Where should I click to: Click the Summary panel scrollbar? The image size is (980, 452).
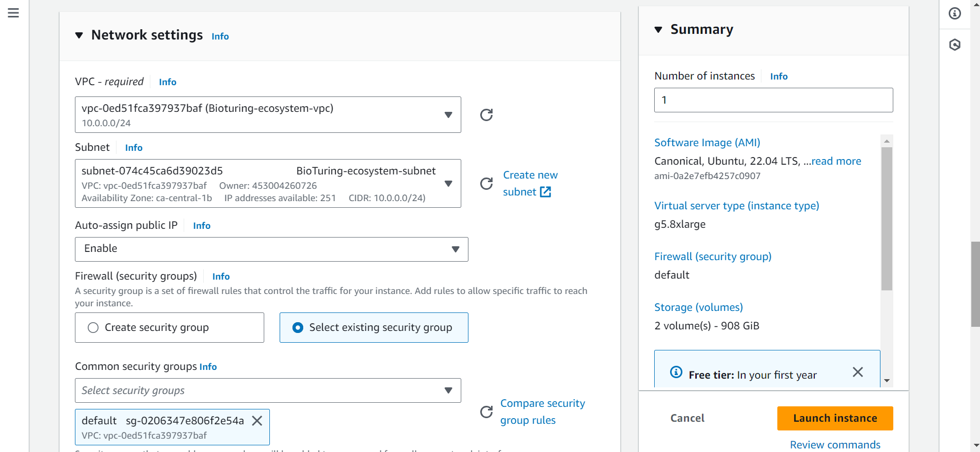[x=887, y=219]
